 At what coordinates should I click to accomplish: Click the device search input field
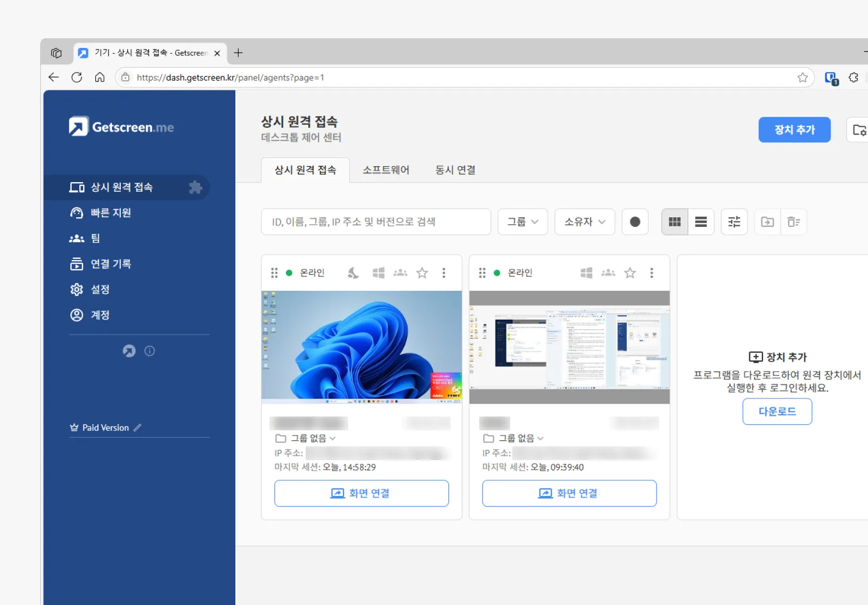tap(375, 222)
